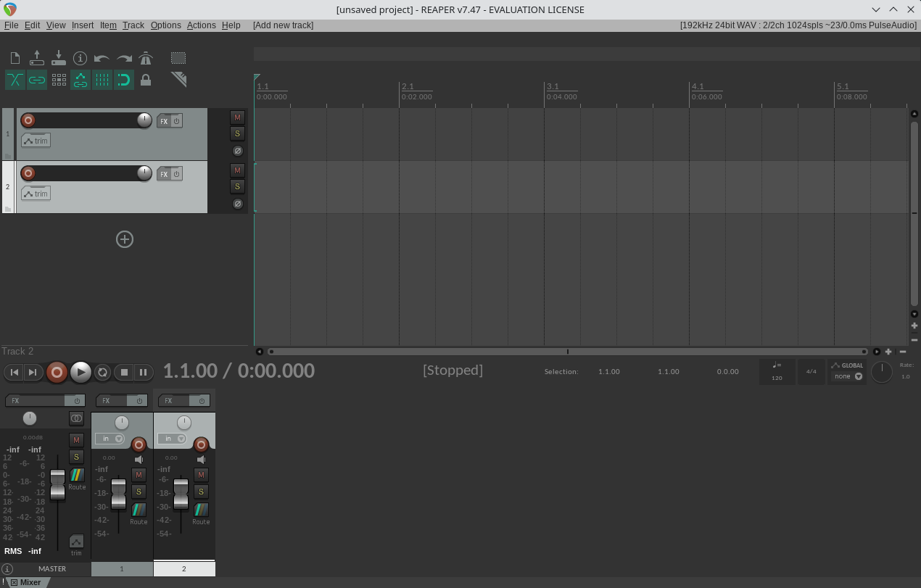Image resolution: width=921 pixels, height=588 pixels.
Task: Click the transport Pause button
Action: (x=143, y=372)
